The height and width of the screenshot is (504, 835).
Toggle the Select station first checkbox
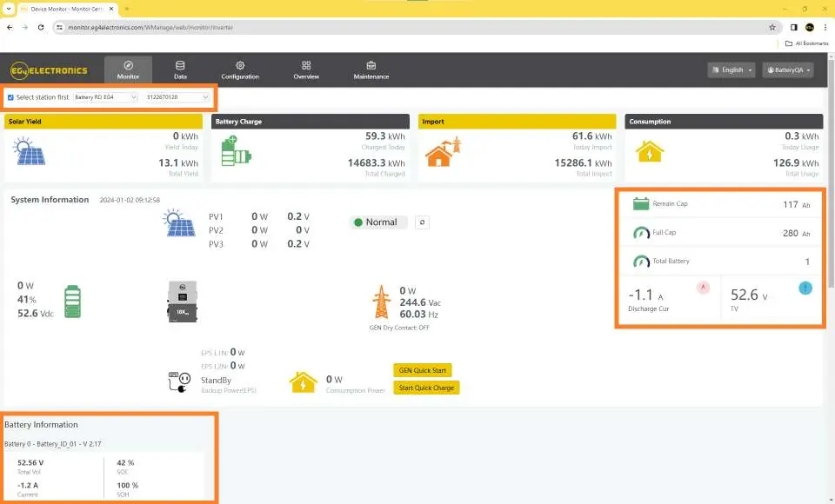click(x=10, y=97)
